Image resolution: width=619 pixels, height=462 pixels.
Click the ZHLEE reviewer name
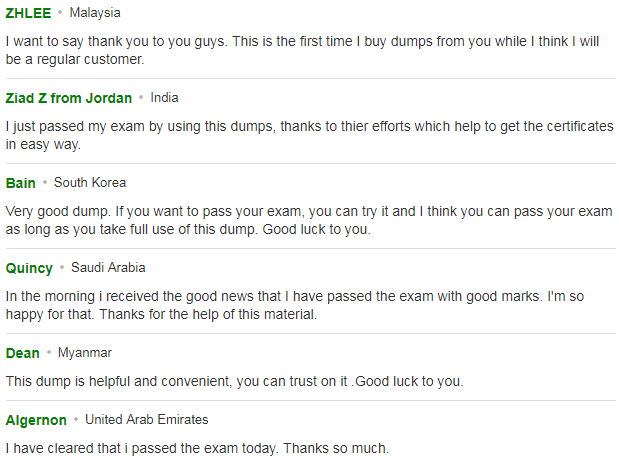tap(28, 13)
